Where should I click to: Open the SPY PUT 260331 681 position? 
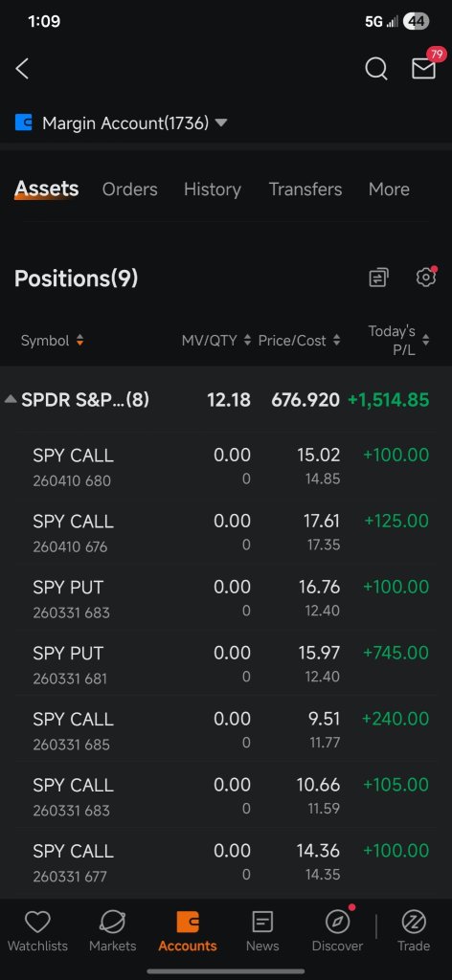click(226, 664)
